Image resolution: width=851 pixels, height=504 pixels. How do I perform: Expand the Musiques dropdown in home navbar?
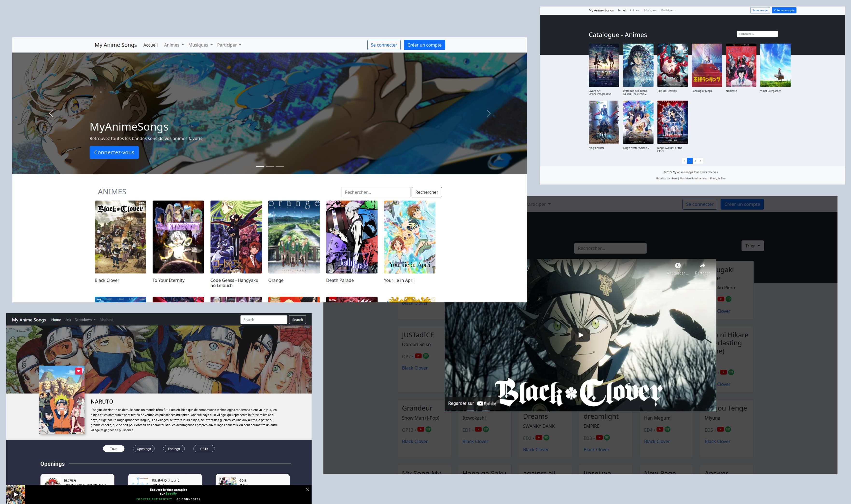tap(201, 45)
